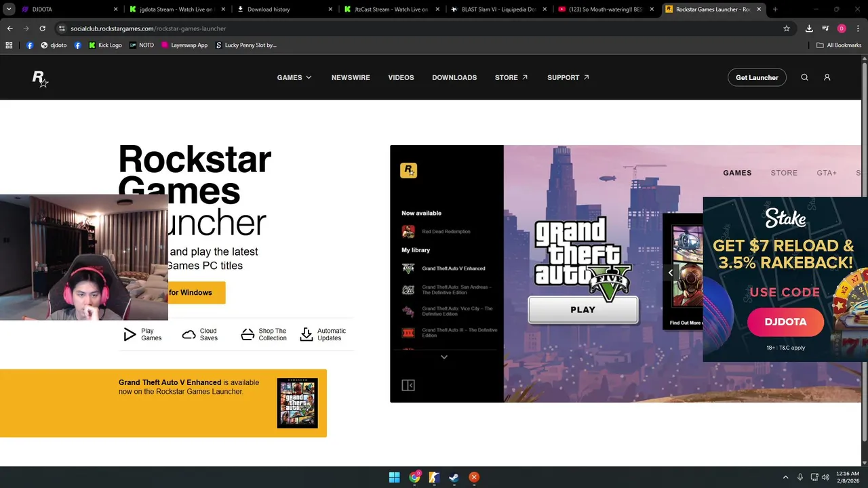Screen dimensions: 868x488
Task: Show hidden system tray icons
Action: (785, 477)
